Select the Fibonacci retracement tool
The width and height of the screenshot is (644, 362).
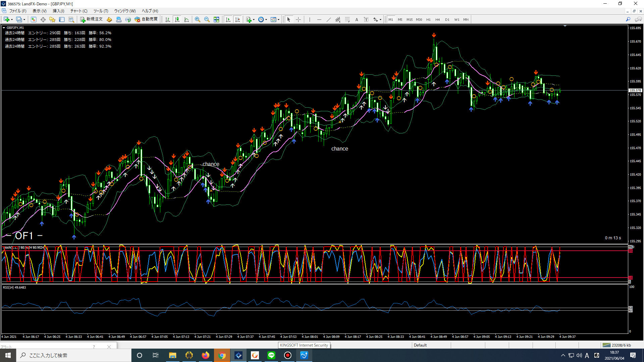point(347,19)
